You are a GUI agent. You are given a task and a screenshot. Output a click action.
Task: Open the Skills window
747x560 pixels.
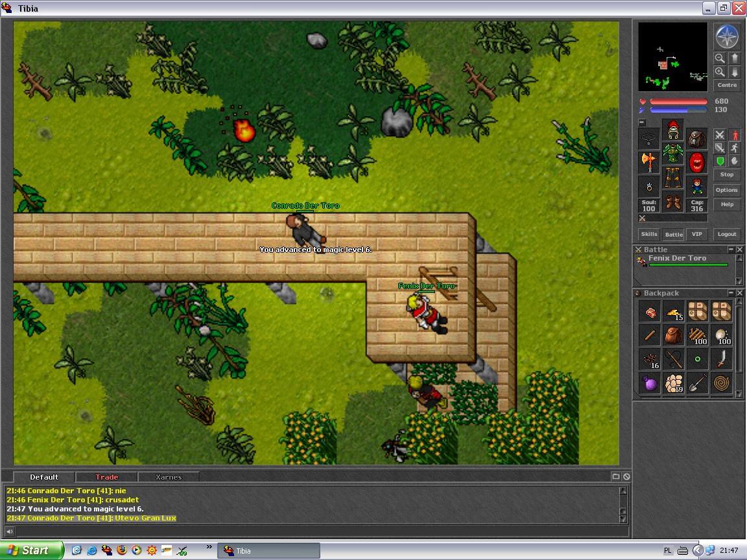[x=649, y=234]
